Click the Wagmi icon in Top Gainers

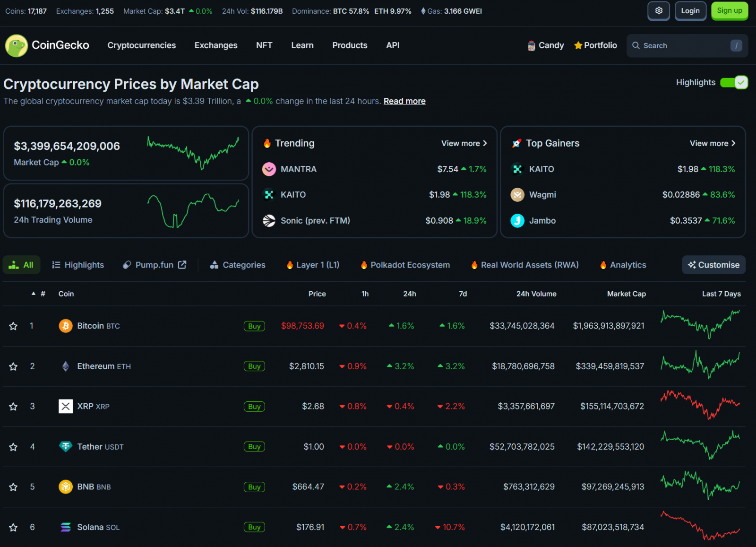pyautogui.click(x=518, y=195)
